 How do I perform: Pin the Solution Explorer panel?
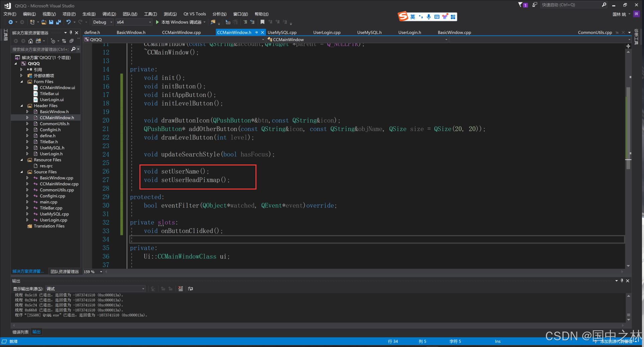click(x=71, y=32)
